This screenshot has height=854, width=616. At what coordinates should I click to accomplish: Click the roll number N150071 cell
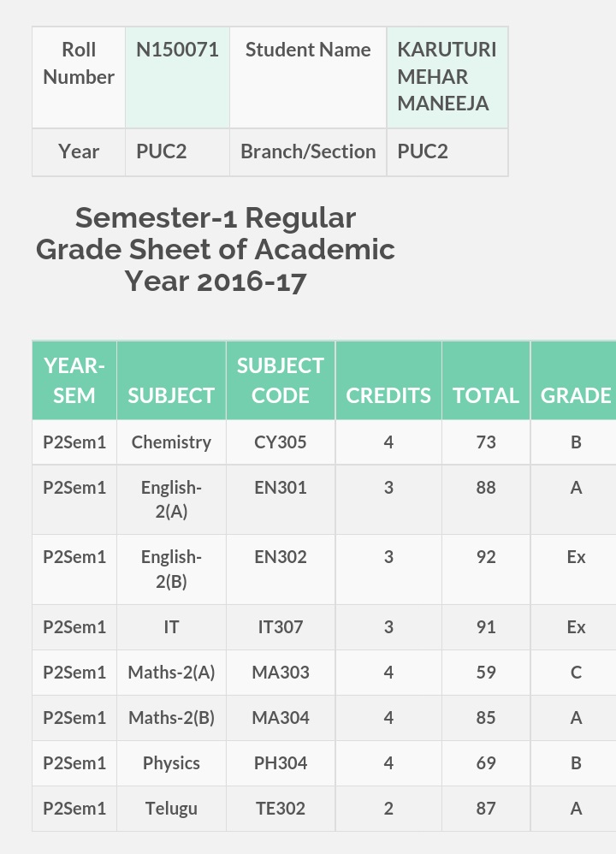[x=177, y=77]
